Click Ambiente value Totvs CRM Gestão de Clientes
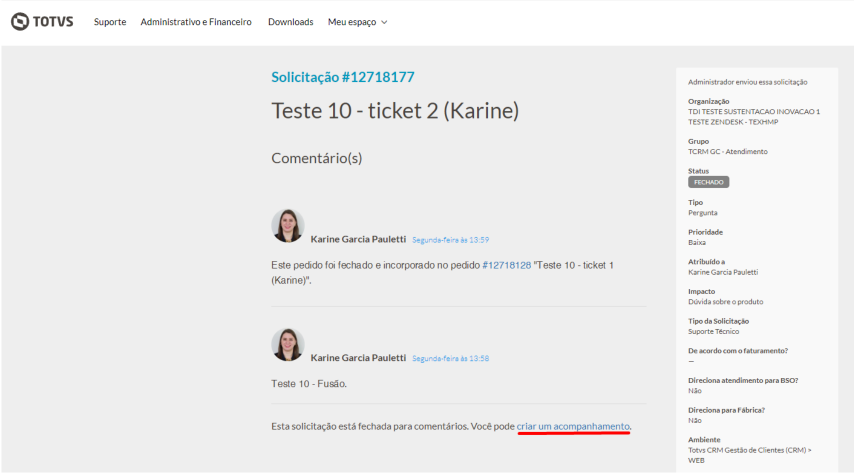Screen dimensions: 854x473 click(x=749, y=455)
